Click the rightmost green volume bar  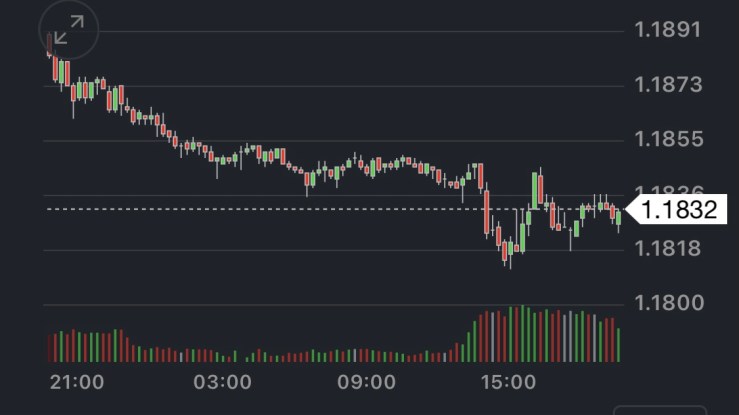[618, 343]
